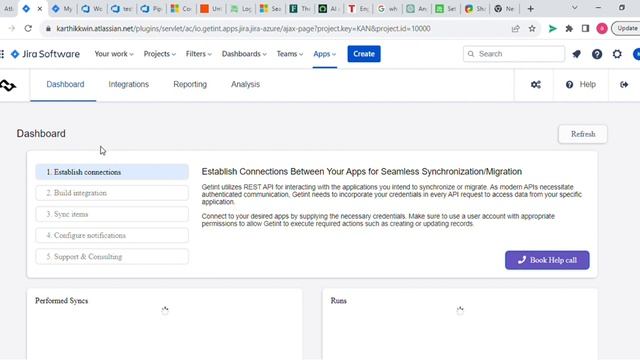
Task: Open the Jira settings gear
Action: pyautogui.click(x=617, y=54)
